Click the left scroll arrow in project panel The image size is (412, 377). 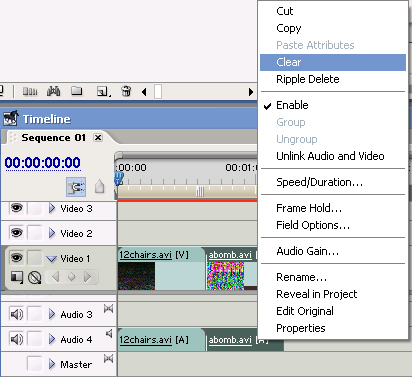click(144, 92)
